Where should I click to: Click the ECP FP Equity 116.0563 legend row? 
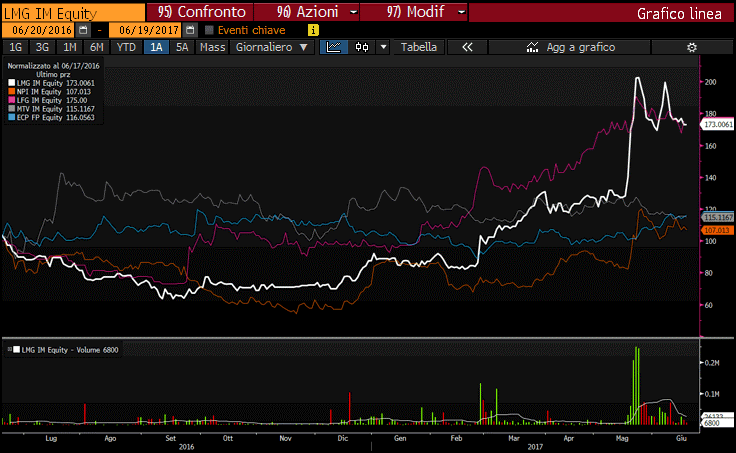51,117
